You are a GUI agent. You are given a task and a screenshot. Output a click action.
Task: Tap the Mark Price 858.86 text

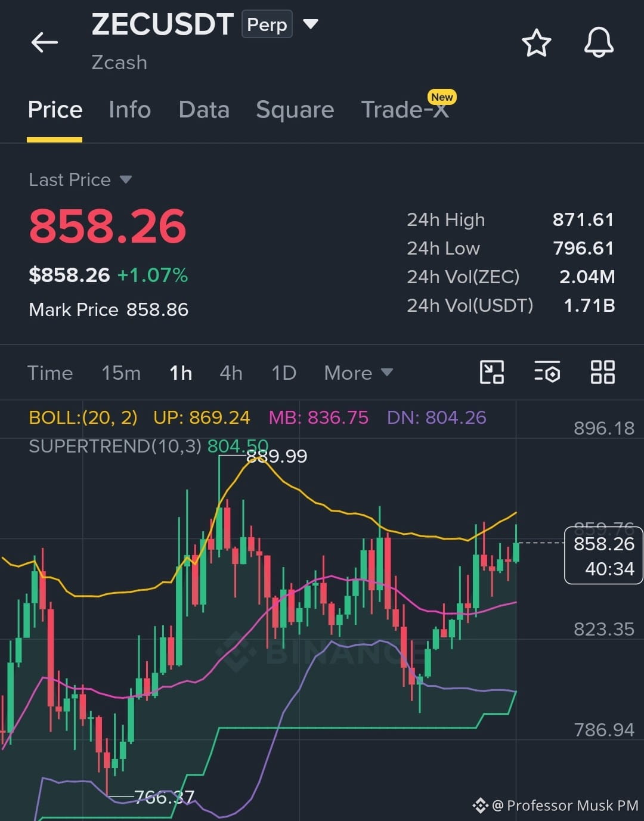[x=109, y=309]
